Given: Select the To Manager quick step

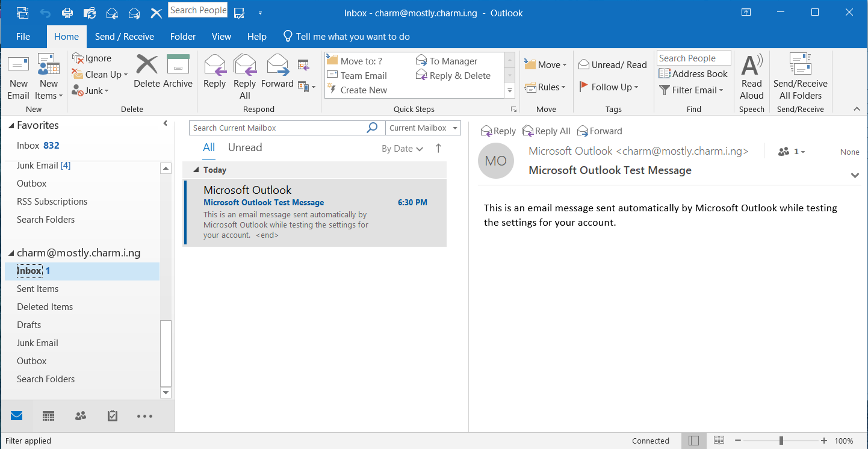Looking at the screenshot, I should 447,61.
